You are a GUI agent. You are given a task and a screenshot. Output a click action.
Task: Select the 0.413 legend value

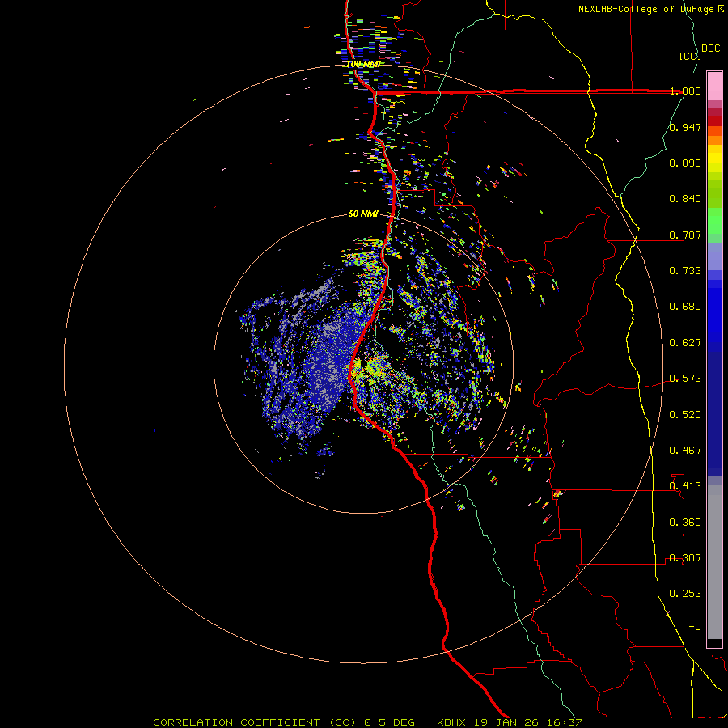[x=685, y=485]
